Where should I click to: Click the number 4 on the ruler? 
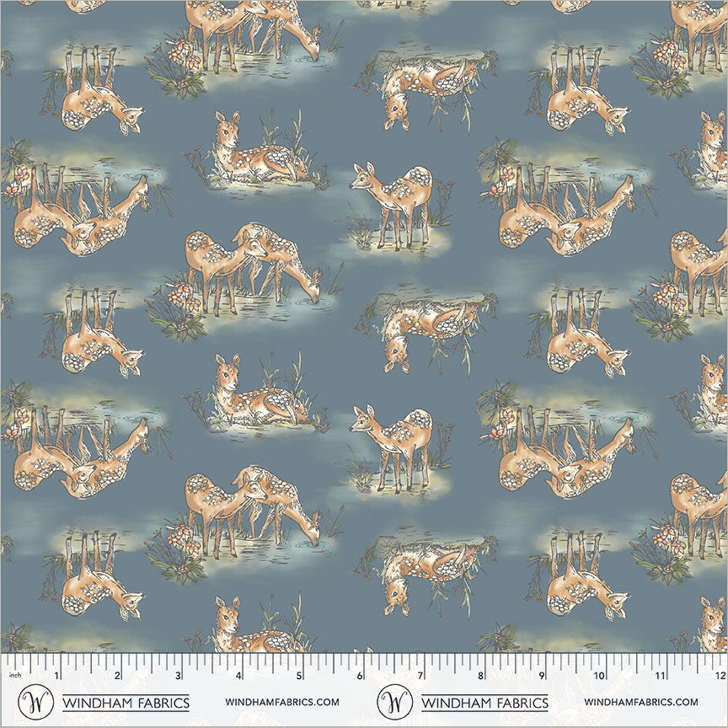[238, 676]
